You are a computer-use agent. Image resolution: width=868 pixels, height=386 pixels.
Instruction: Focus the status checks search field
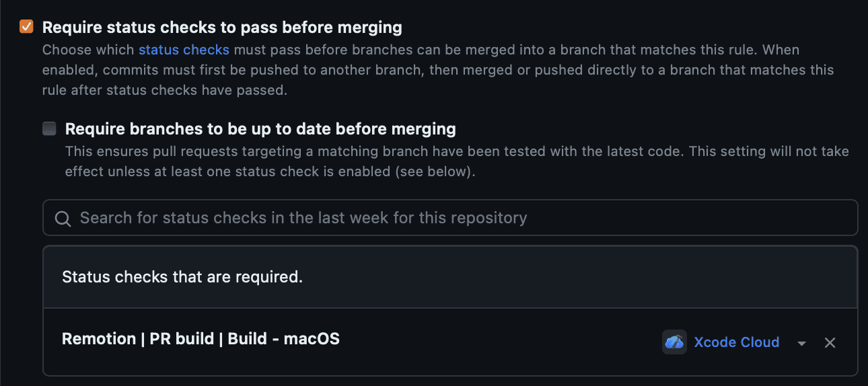tap(449, 218)
